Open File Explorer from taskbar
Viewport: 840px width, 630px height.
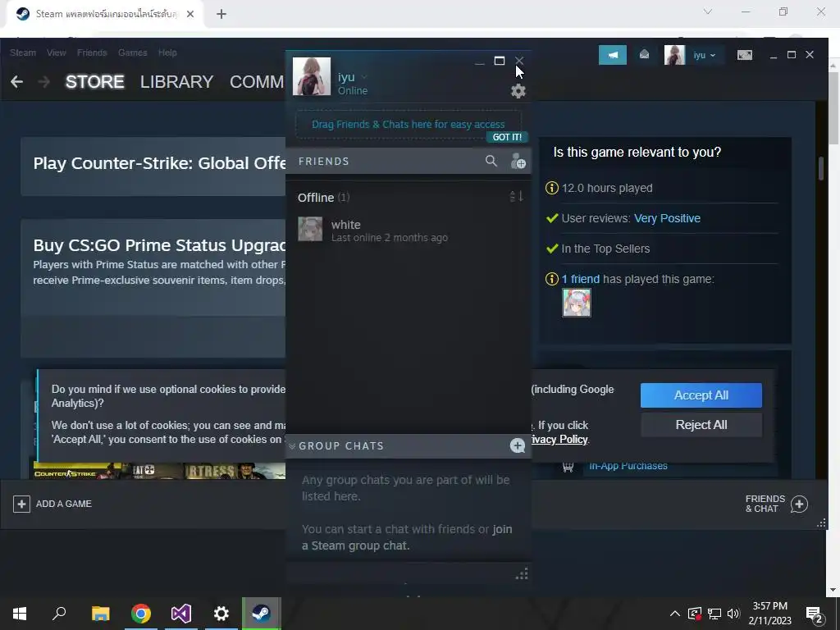(101, 614)
